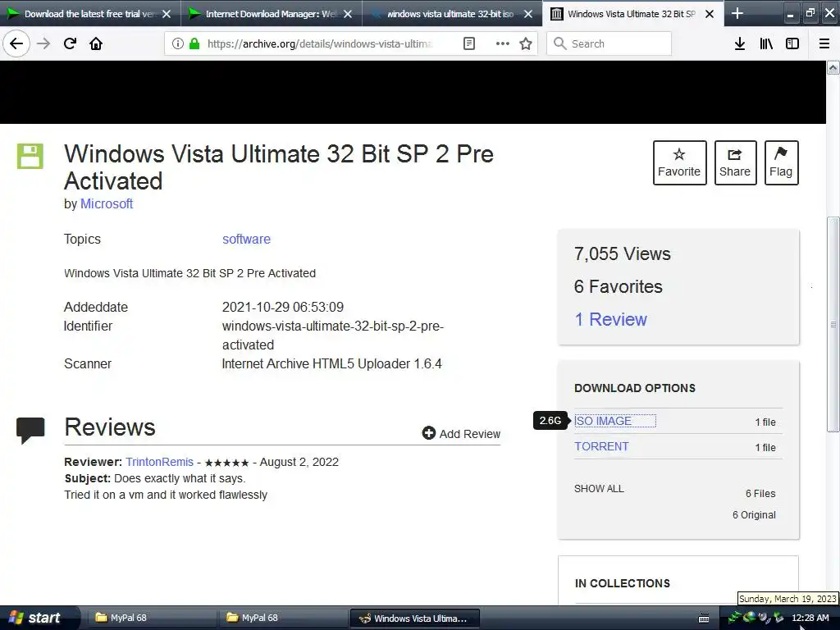This screenshot has height=630, width=840.
Task: Click the browser Search box
Action: [609, 43]
